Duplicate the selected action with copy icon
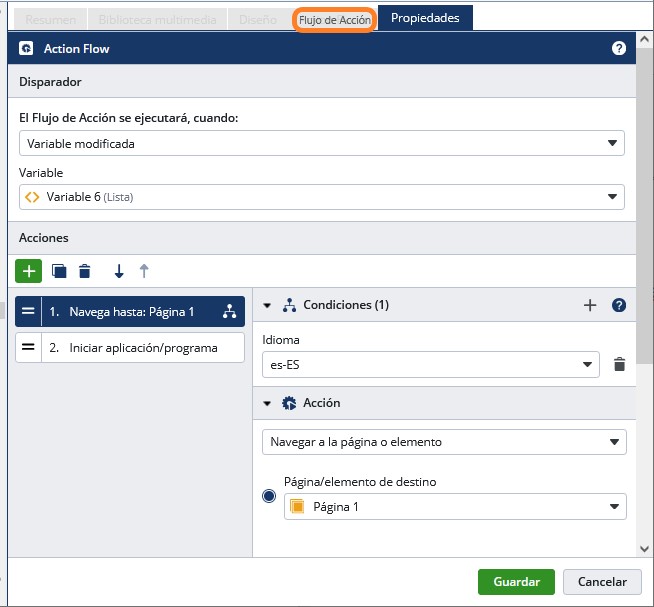This screenshot has height=607, width=654. [59, 271]
